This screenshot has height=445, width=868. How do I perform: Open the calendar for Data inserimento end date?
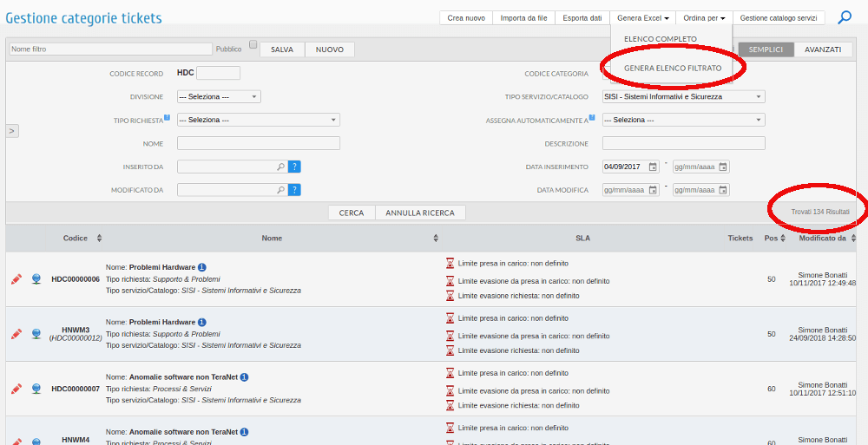pos(723,167)
